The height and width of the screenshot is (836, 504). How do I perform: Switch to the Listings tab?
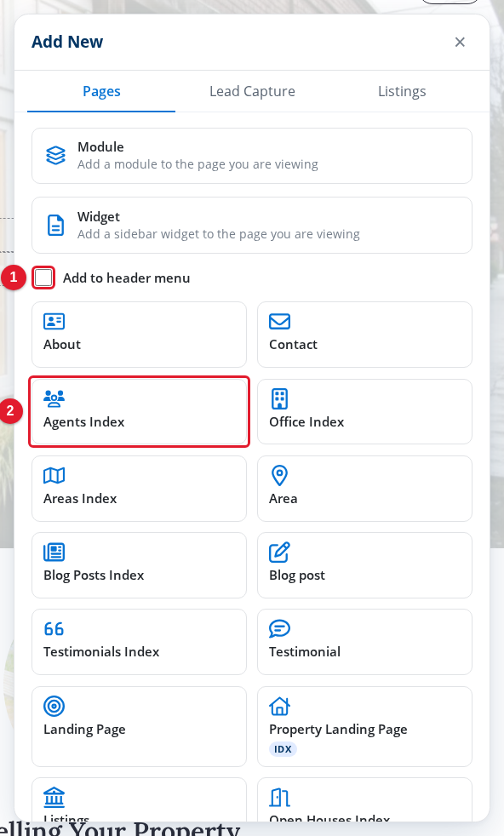pos(402,92)
